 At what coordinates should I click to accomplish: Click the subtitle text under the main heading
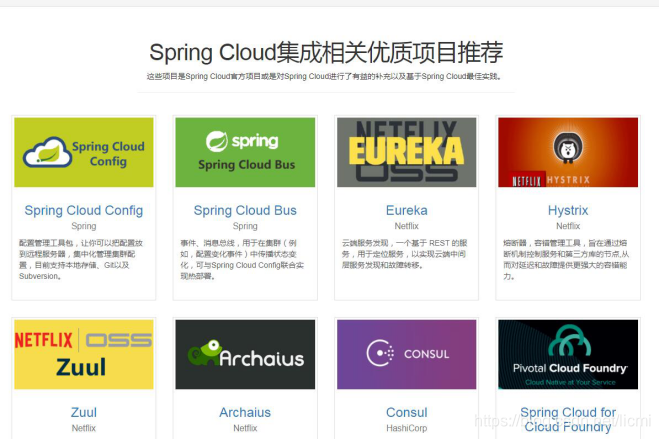point(324,77)
